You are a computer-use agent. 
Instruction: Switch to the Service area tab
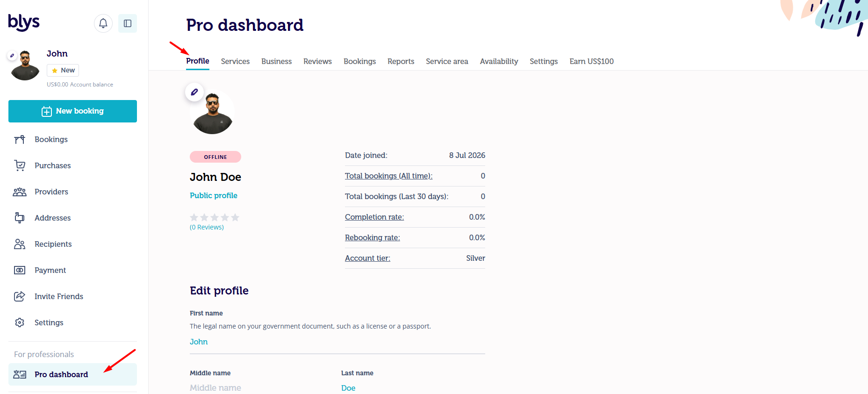447,61
